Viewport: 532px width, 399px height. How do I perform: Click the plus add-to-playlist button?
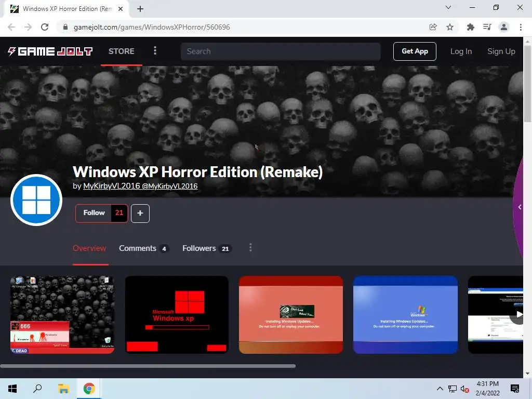[x=140, y=214]
